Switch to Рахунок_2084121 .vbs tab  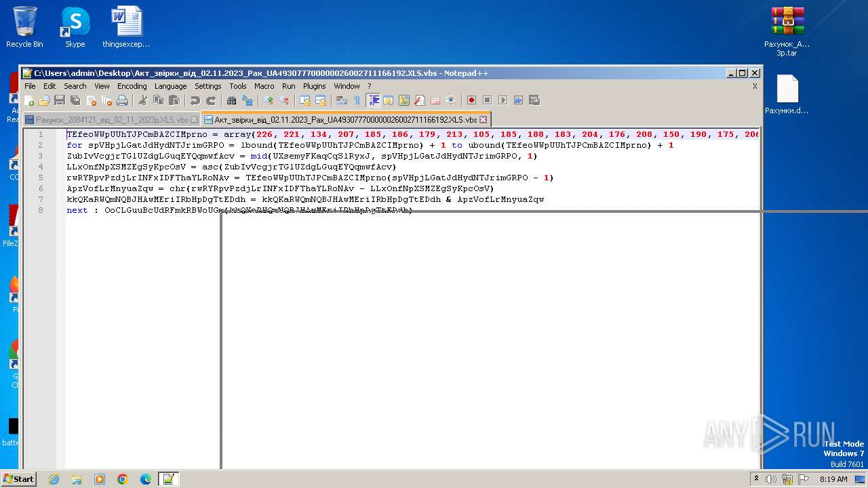point(111,119)
